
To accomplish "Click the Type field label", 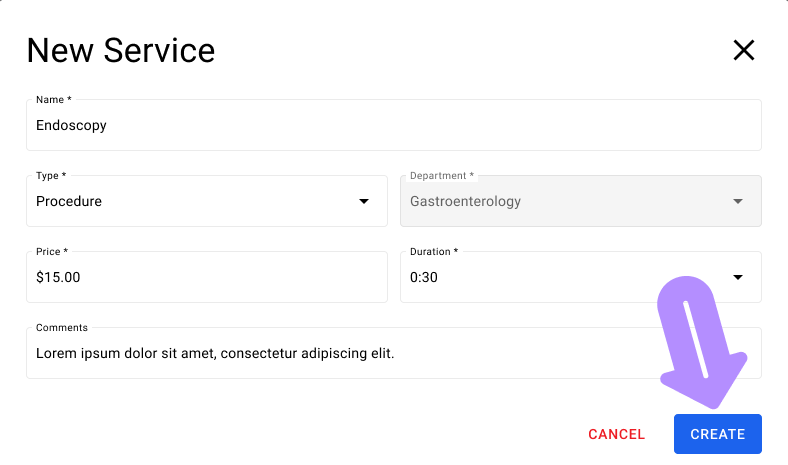I will (x=51, y=176).
